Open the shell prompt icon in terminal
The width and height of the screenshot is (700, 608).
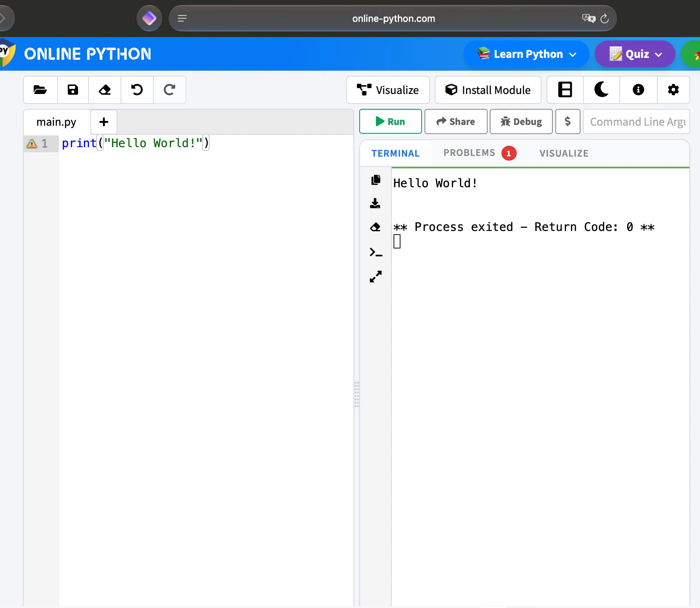(376, 252)
